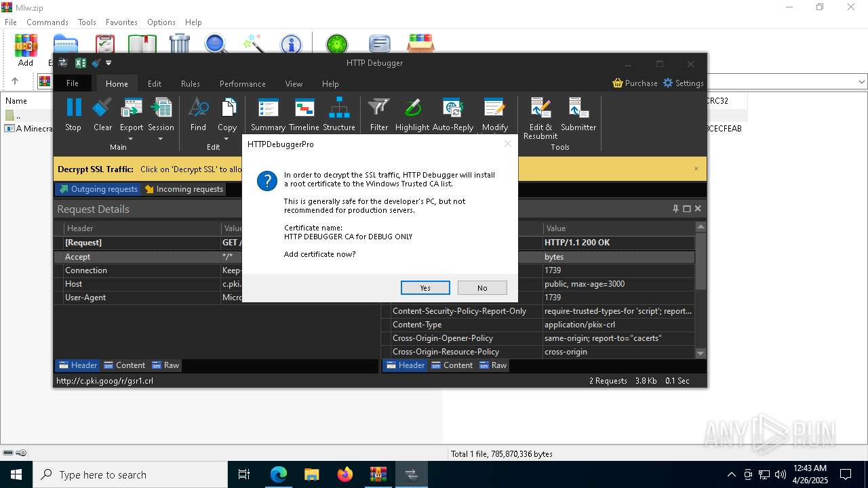Switch to the Edit ribbon tab
Screen dimensions: 868x488
(155, 83)
